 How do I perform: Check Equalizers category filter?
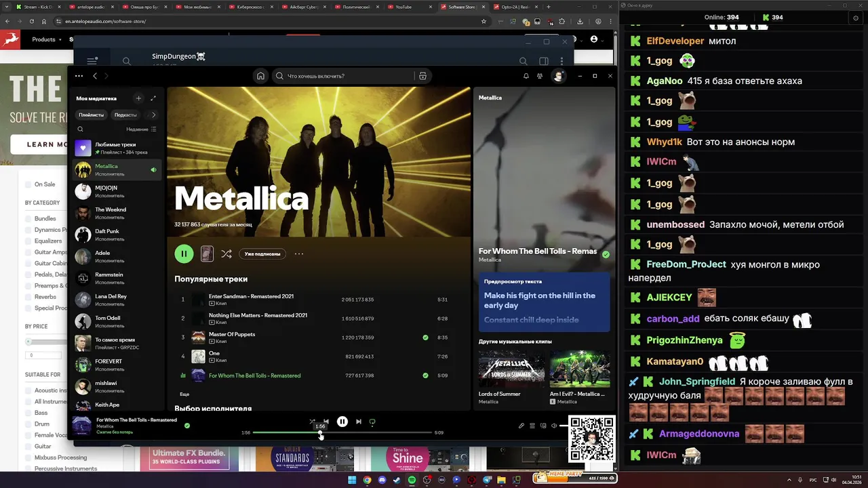[x=28, y=241]
